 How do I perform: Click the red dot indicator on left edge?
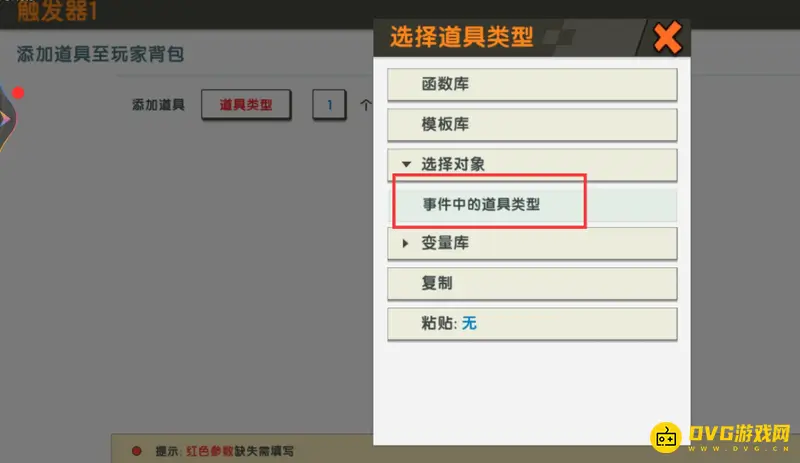pyautogui.click(x=18, y=92)
